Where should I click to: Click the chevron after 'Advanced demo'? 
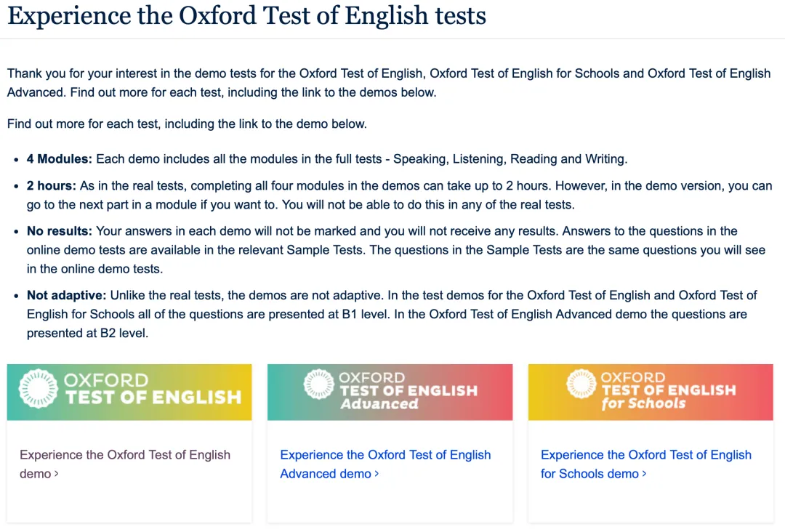point(377,474)
